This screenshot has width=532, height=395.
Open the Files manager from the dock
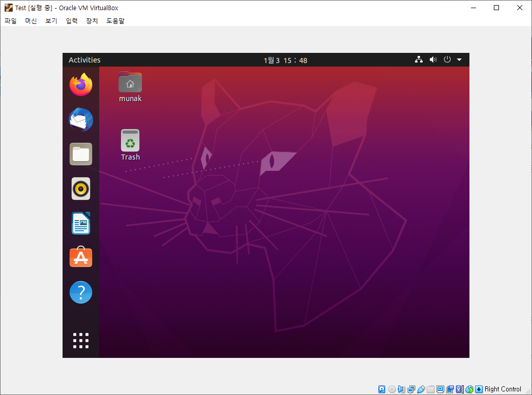click(81, 154)
